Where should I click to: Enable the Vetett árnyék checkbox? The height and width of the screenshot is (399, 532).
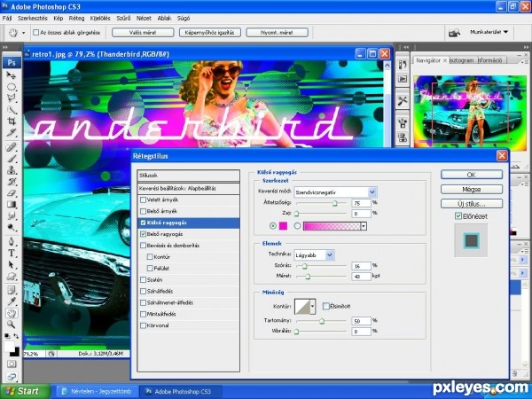click(x=143, y=199)
